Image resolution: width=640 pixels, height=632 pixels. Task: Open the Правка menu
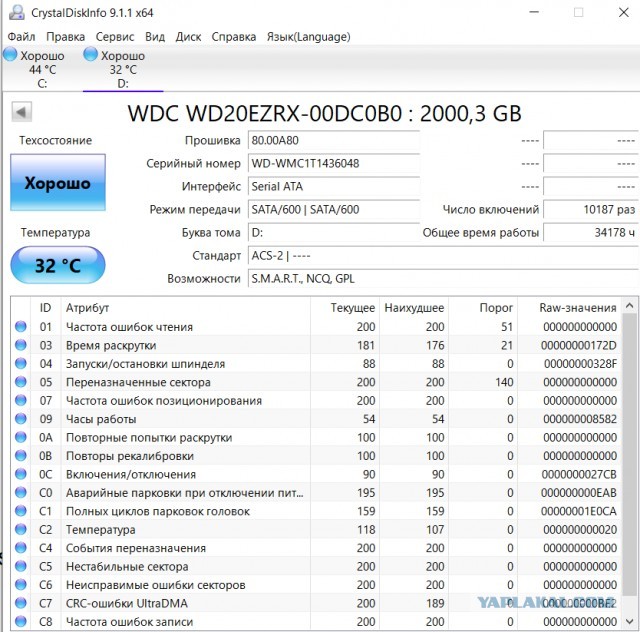click(65, 37)
